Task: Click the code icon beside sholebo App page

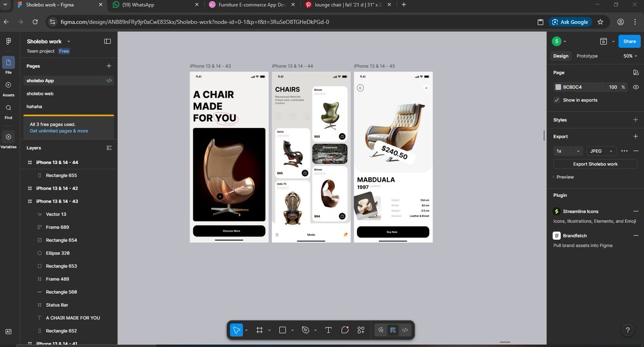Action: click(109, 81)
